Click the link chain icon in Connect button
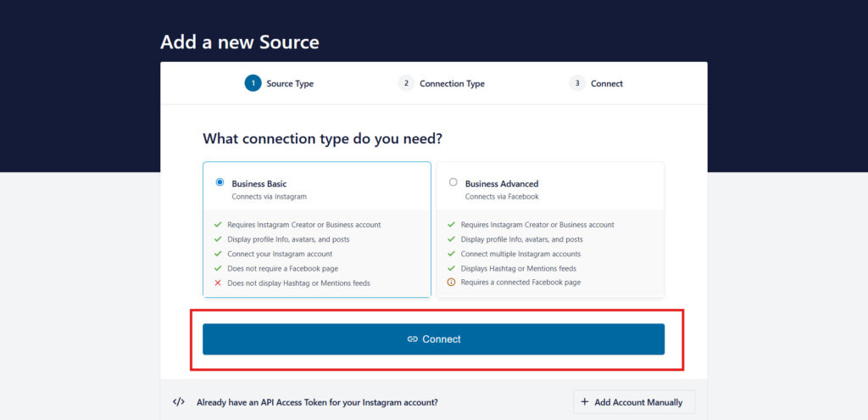868x420 pixels. click(413, 339)
